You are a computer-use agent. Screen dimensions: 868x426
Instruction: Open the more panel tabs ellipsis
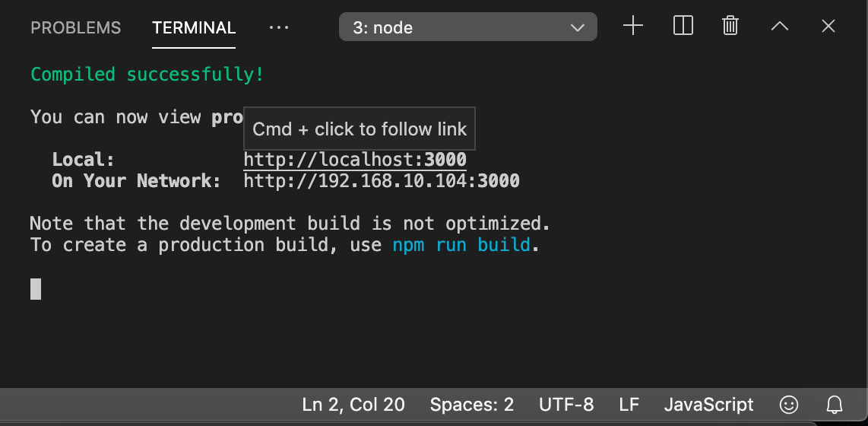click(x=279, y=27)
